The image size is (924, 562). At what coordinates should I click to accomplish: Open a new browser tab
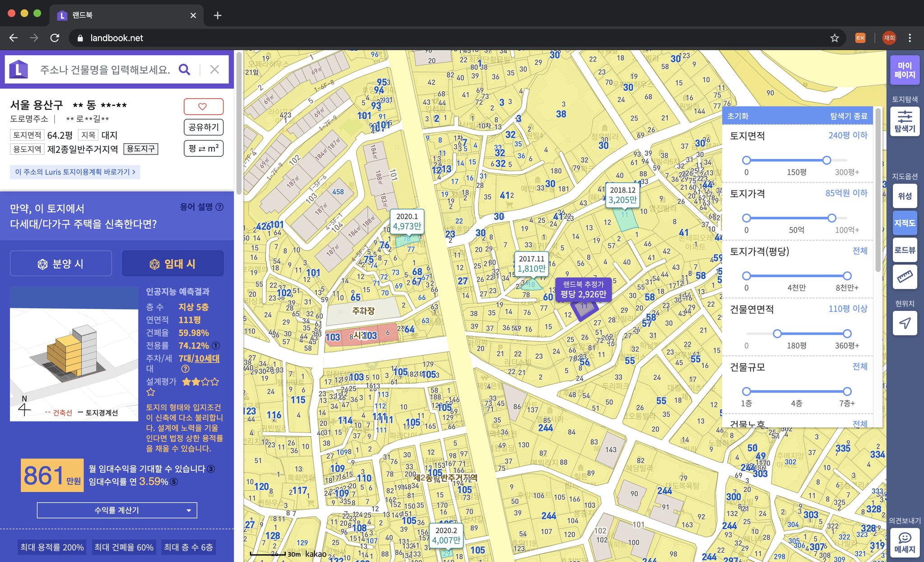[x=218, y=15]
